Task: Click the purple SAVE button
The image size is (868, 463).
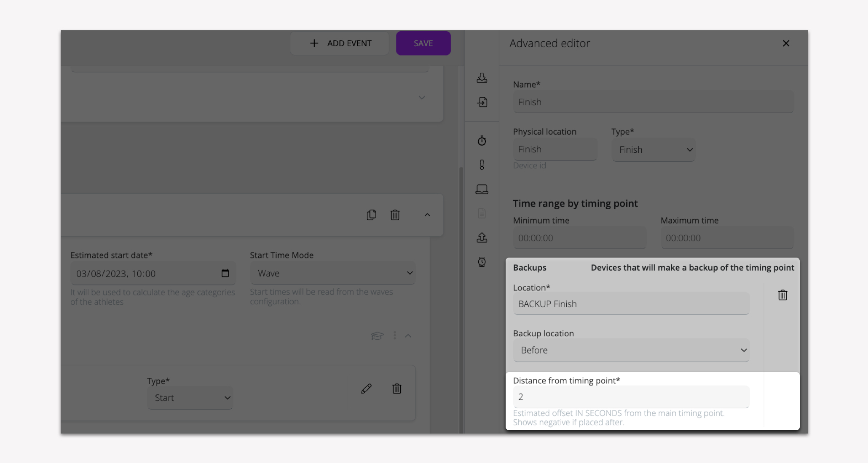Action: (423, 43)
